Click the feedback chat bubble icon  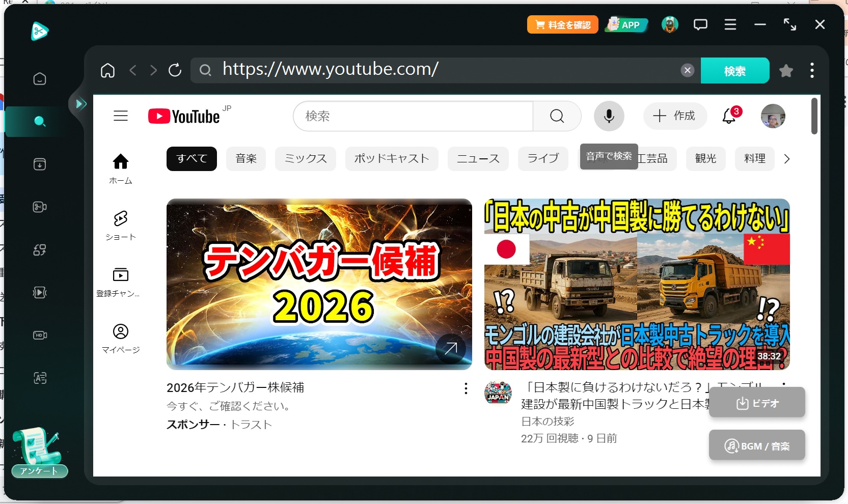[700, 24]
